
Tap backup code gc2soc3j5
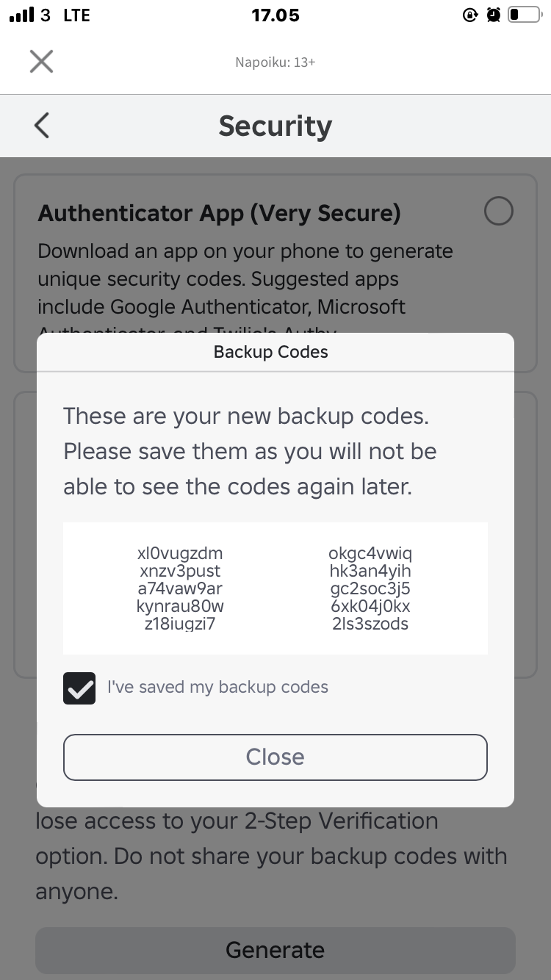pos(370,589)
